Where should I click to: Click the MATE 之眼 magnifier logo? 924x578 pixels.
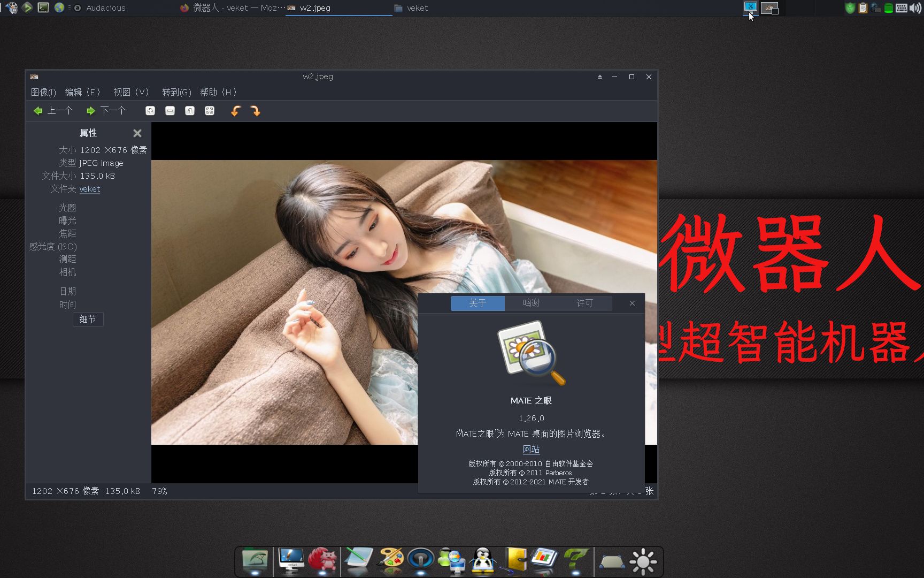tap(531, 353)
